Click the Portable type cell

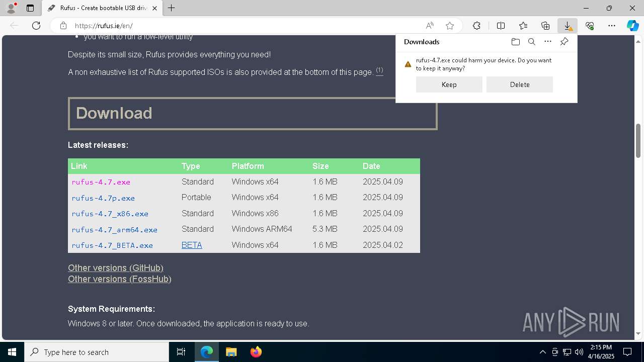[196, 197]
